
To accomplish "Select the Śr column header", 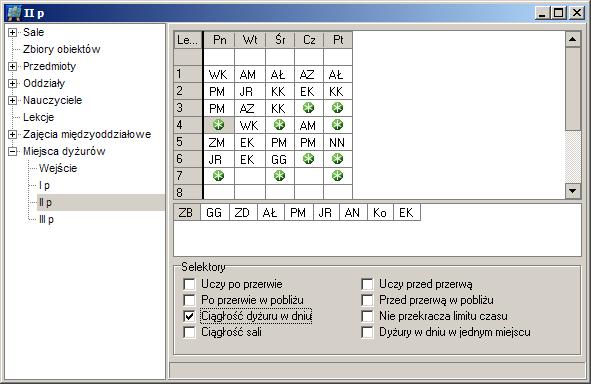I will point(280,40).
